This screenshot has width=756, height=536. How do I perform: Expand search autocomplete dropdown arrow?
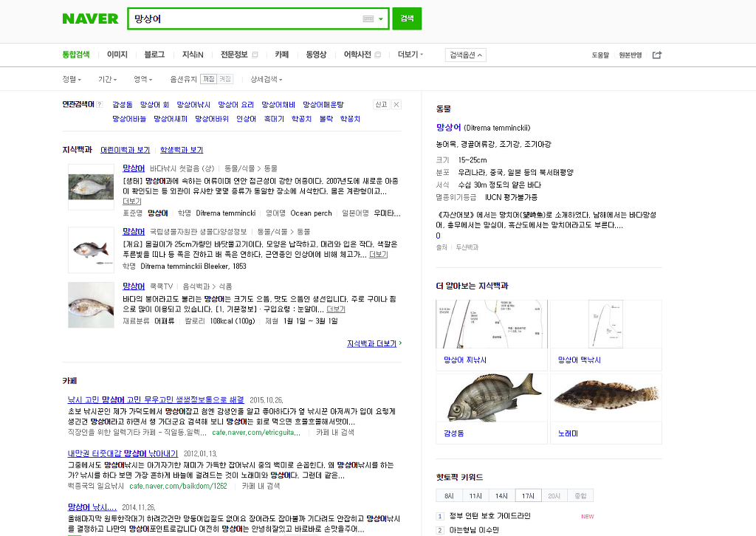[381, 19]
